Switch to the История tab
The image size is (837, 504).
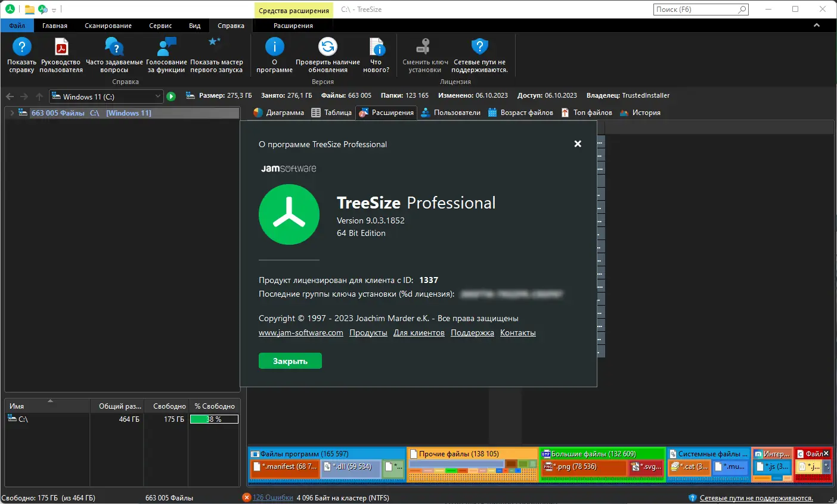(x=640, y=113)
